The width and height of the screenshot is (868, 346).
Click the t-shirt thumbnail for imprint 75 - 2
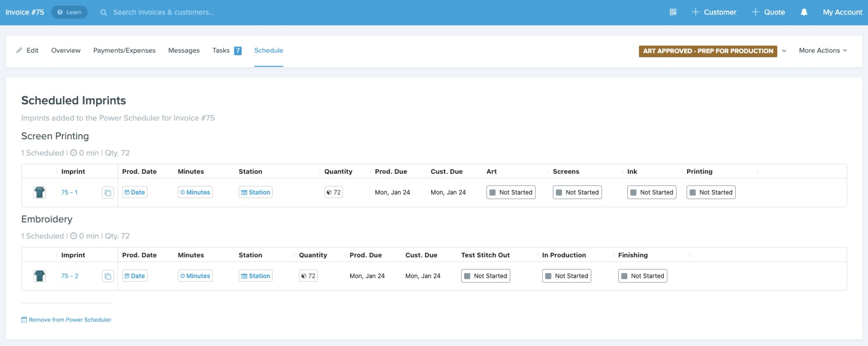(40, 276)
